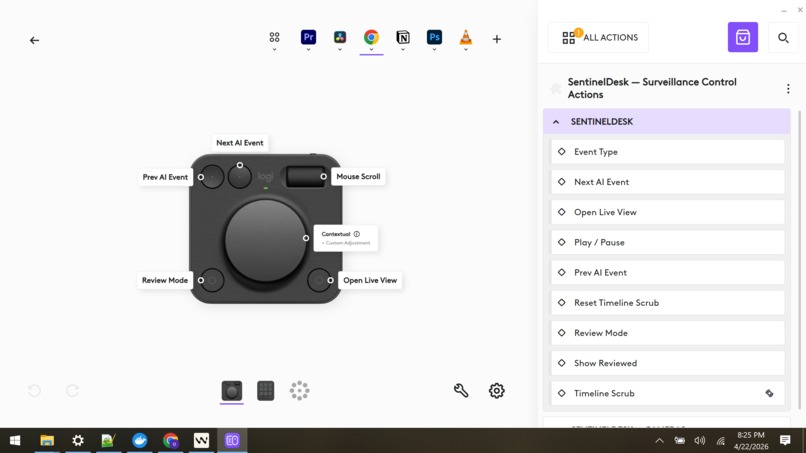This screenshot has width=806, height=453.
Task: Choose Open Live View in action list
Action: coord(667,212)
